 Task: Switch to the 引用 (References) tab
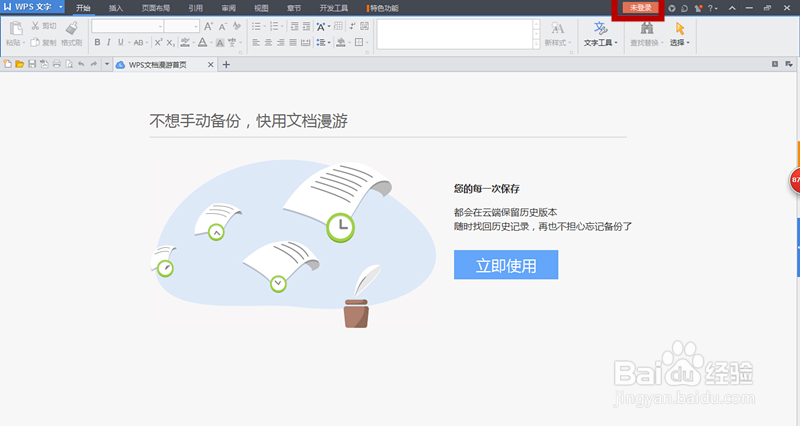coord(195,8)
